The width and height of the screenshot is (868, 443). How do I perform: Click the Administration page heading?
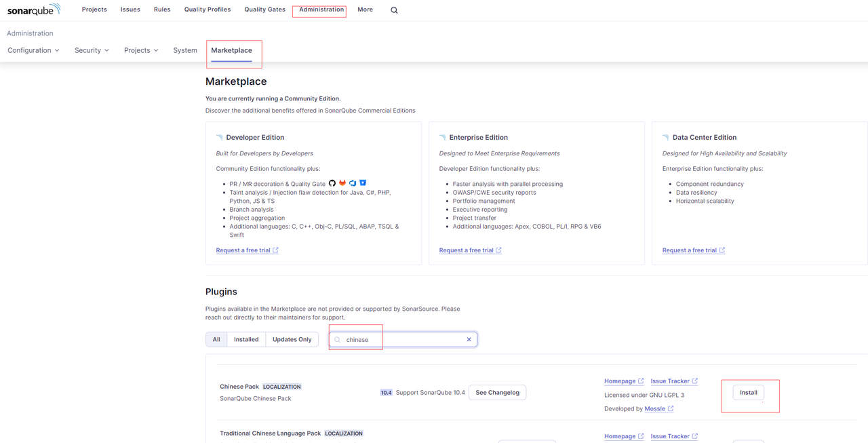(x=30, y=33)
